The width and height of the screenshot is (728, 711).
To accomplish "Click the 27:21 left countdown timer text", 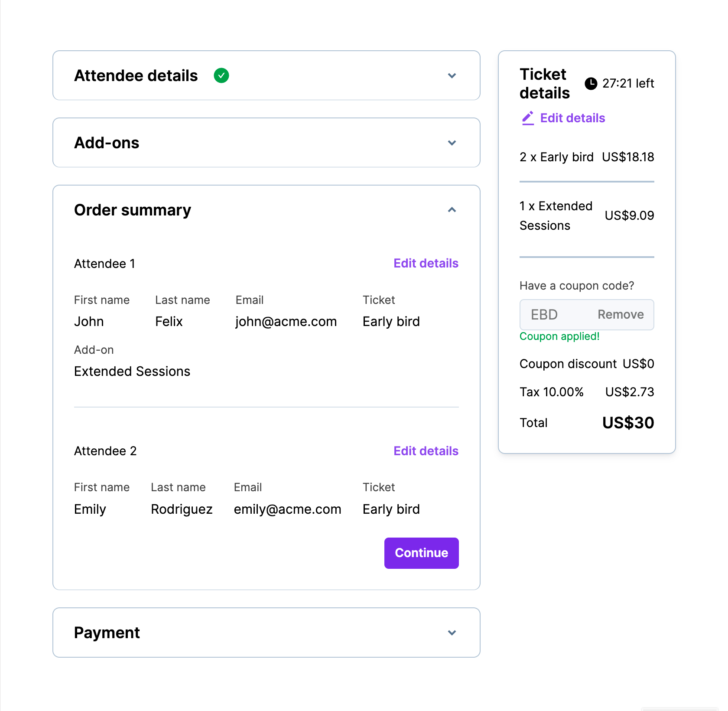I will click(628, 83).
